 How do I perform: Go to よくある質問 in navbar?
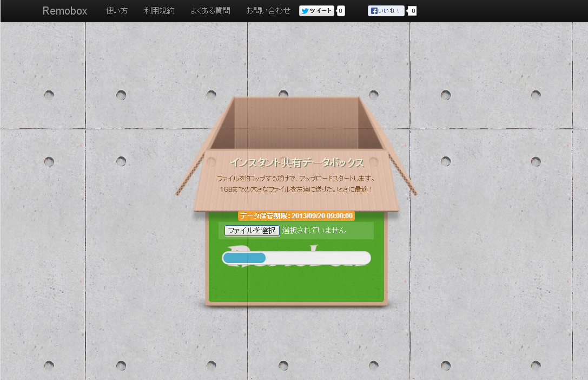210,11
